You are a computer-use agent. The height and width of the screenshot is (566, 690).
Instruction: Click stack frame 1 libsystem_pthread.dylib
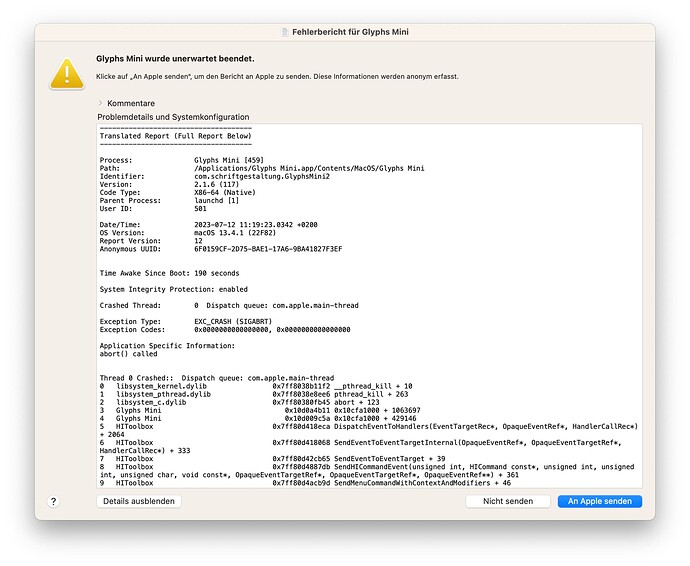pyautogui.click(x=254, y=394)
